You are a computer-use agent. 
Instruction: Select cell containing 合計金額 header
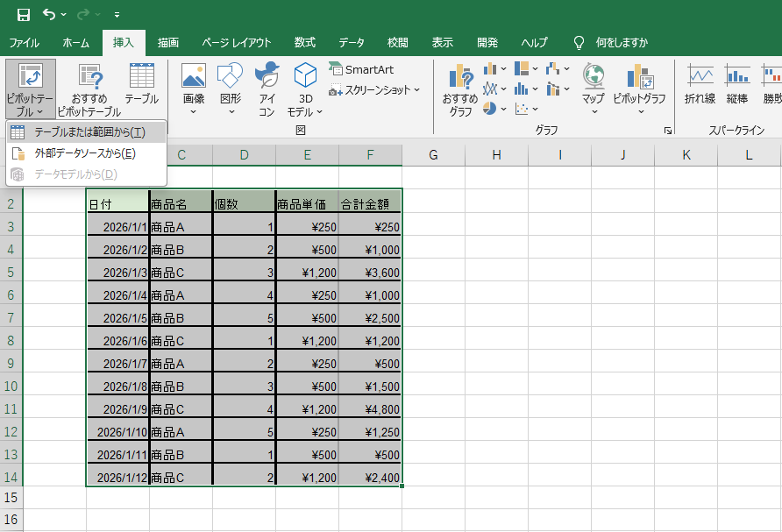click(370, 204)
